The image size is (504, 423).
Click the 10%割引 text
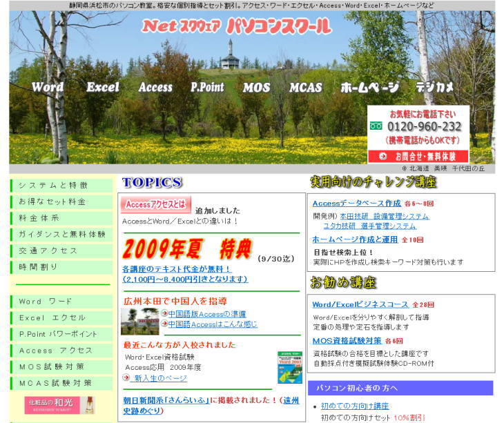tap(409, 418)
